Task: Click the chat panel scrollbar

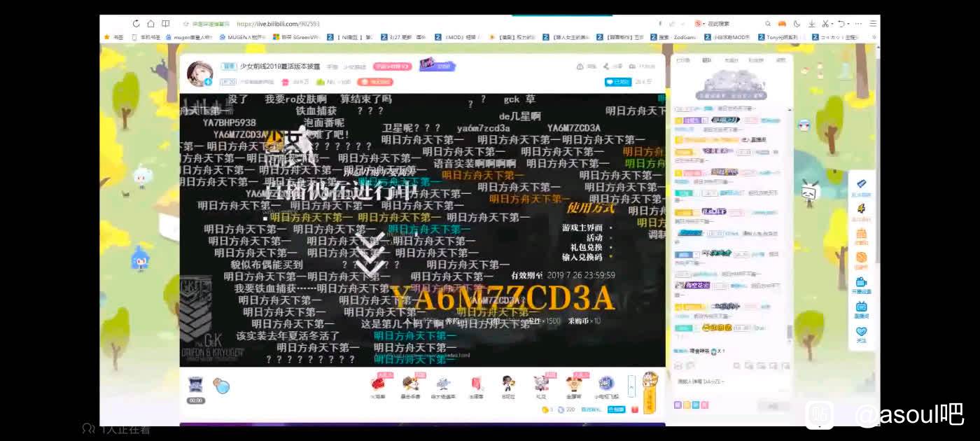Action: coord(790,332)
